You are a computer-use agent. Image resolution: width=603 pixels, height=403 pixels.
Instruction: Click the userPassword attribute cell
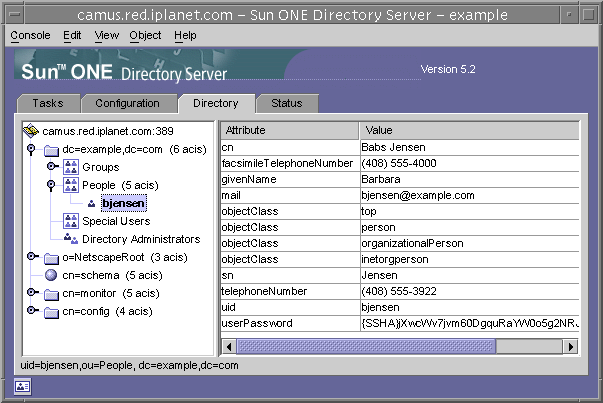290,323
